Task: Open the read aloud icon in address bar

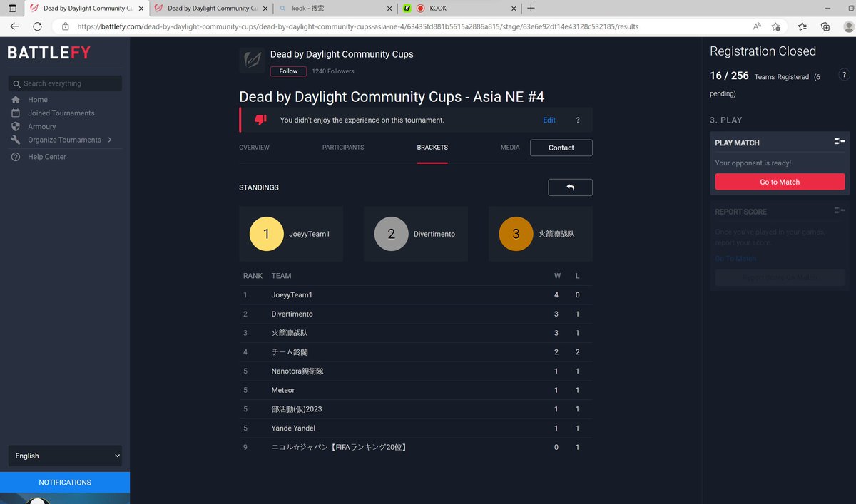Action: coord(757,26)
